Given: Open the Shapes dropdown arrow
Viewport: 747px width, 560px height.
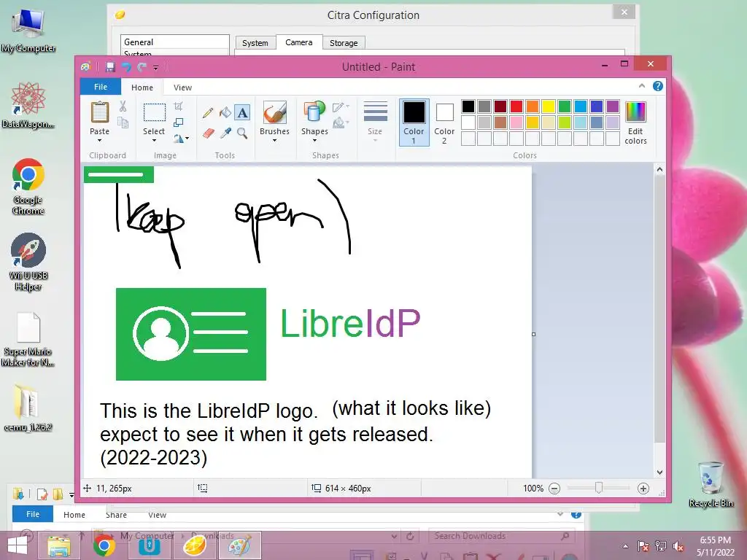Looking at the screenshot, I should pos(314,141).
